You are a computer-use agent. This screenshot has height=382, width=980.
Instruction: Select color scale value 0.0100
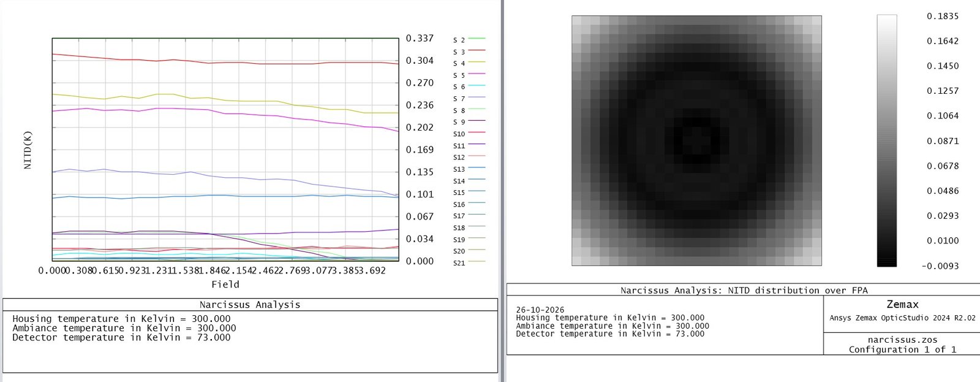(943, 241)
